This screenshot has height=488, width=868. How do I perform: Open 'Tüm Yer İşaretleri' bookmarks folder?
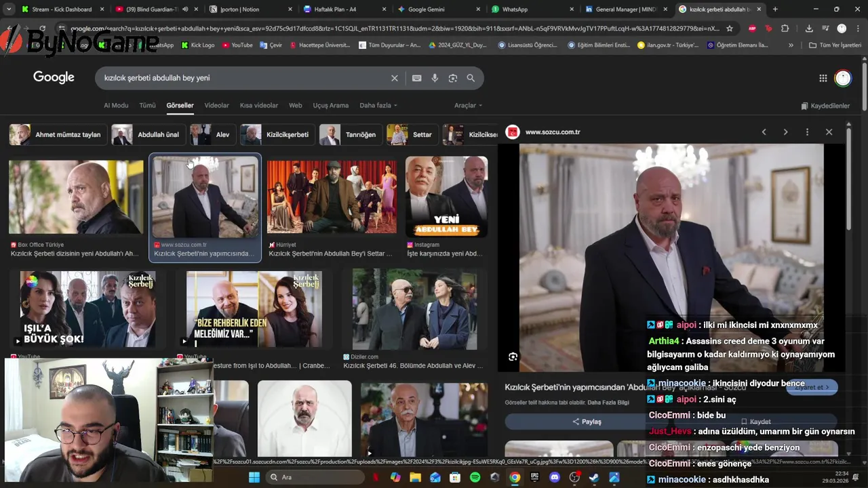pos(835,45)
